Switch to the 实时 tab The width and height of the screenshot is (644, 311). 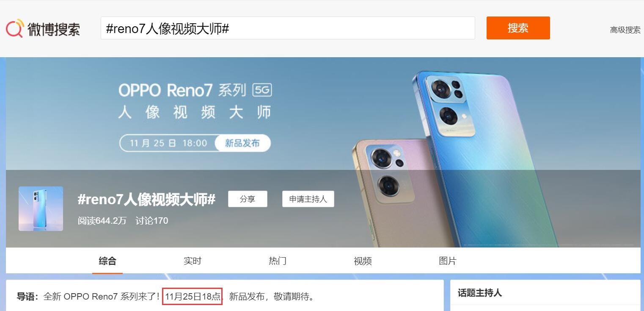[193, 261]
